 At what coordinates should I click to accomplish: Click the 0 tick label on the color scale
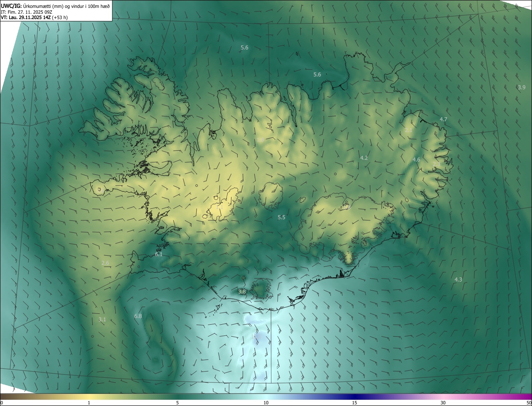[x=2, y=403]
